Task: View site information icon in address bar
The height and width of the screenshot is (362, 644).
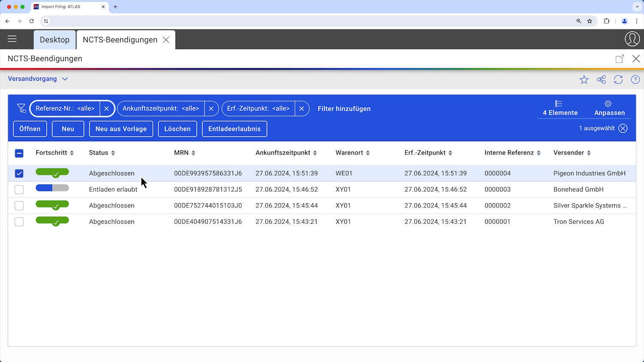Action: [x=46, y=21]
